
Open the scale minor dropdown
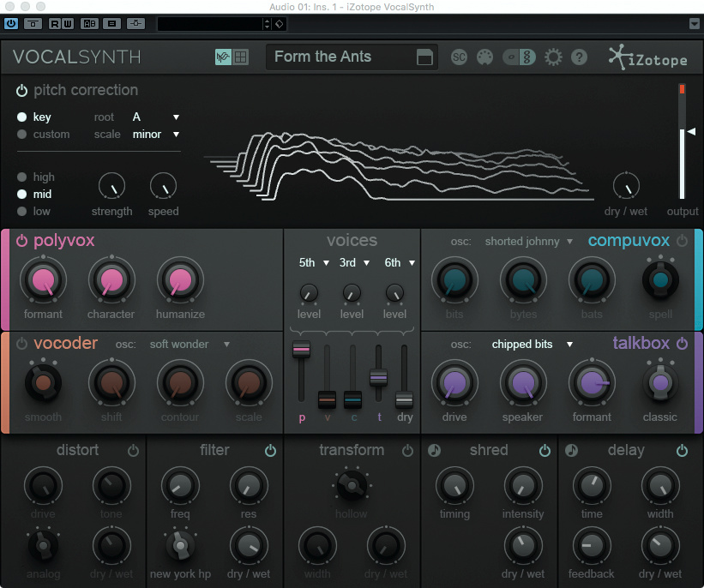[156, 135]
